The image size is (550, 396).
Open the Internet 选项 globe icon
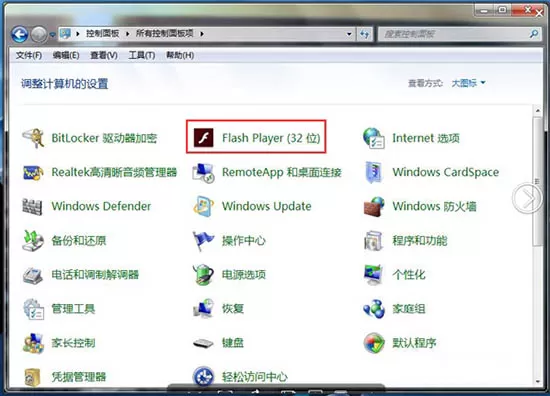(374, 138)
